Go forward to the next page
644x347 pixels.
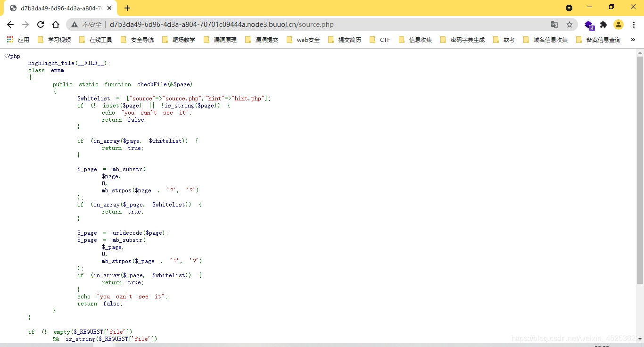point(25,25)
